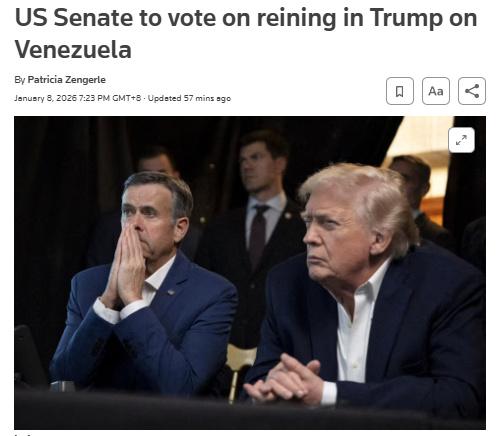
Task: Click the 'By' byline label
Action: click(20, 80)
